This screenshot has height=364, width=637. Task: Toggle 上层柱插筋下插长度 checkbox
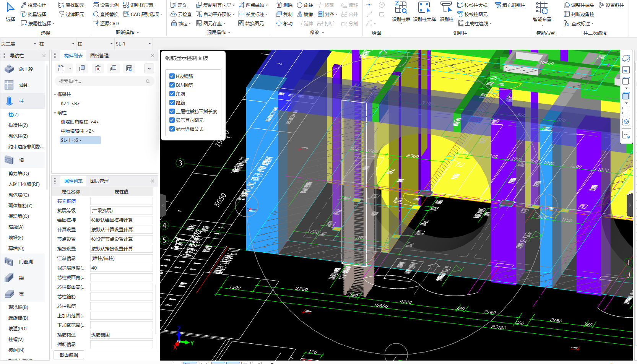172,111
